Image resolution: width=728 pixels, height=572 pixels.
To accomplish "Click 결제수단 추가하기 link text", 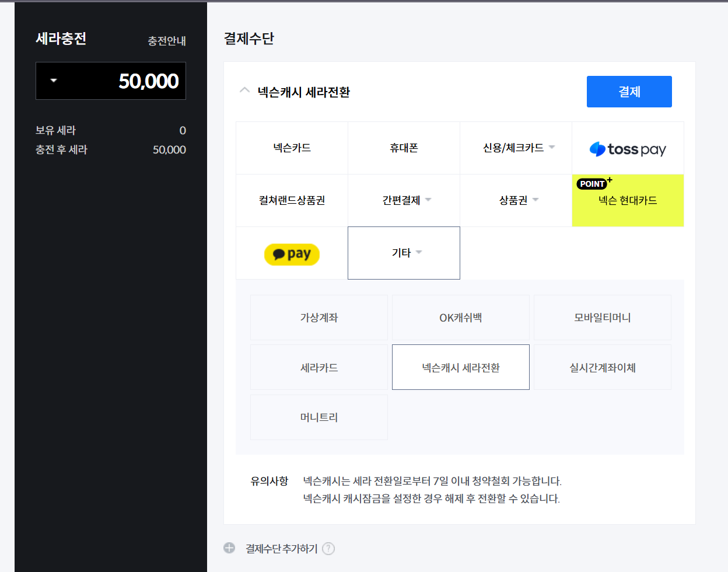I will 282,549.
